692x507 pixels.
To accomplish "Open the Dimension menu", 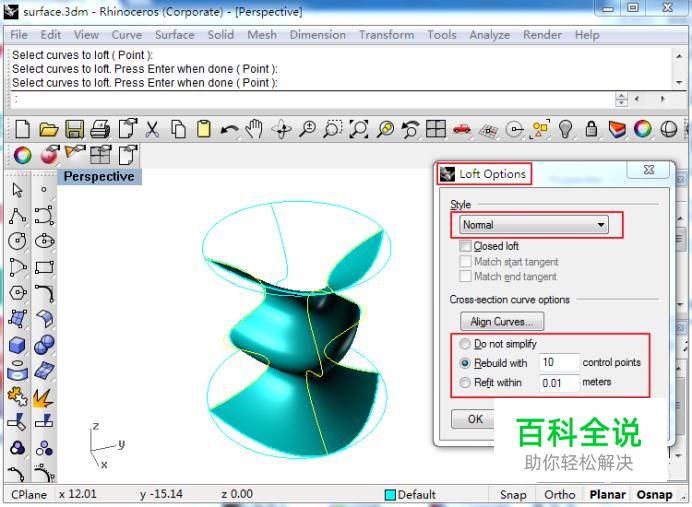I will coord(318,35).
